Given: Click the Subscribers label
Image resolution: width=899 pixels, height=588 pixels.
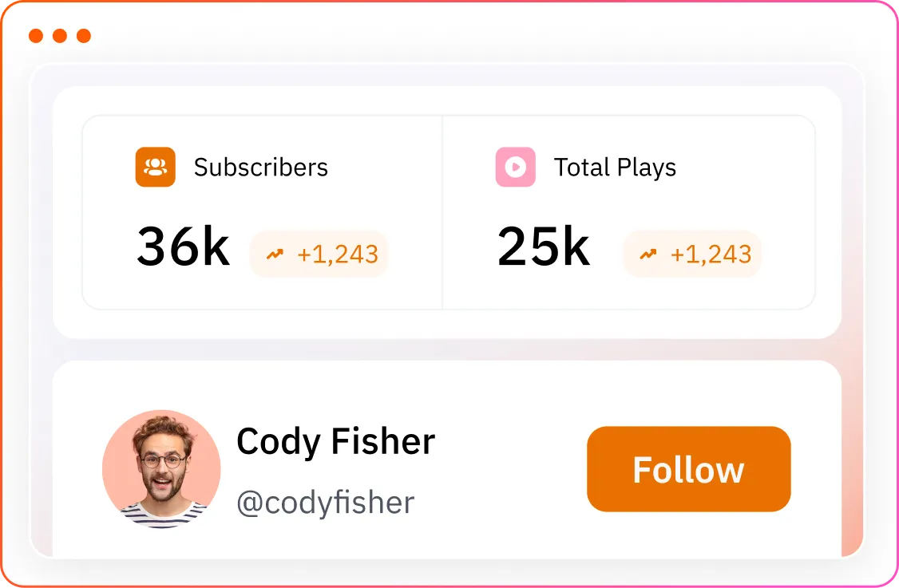Looking at the screenshot, I should (x=260, y=168).
